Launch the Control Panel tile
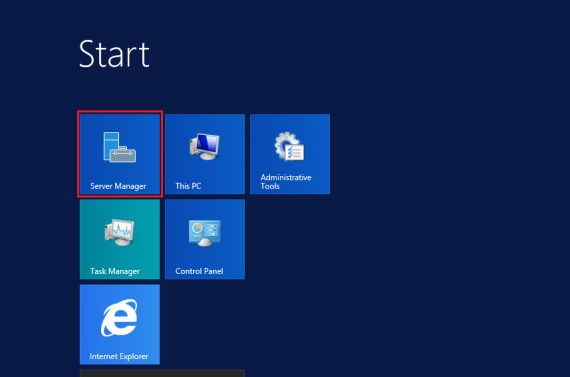The image size is (570, 377). [205, 239]
